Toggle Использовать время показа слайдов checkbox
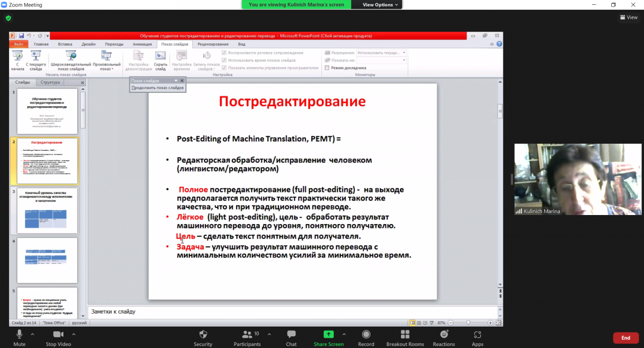 pyautogui.click(x=224, y=61)
